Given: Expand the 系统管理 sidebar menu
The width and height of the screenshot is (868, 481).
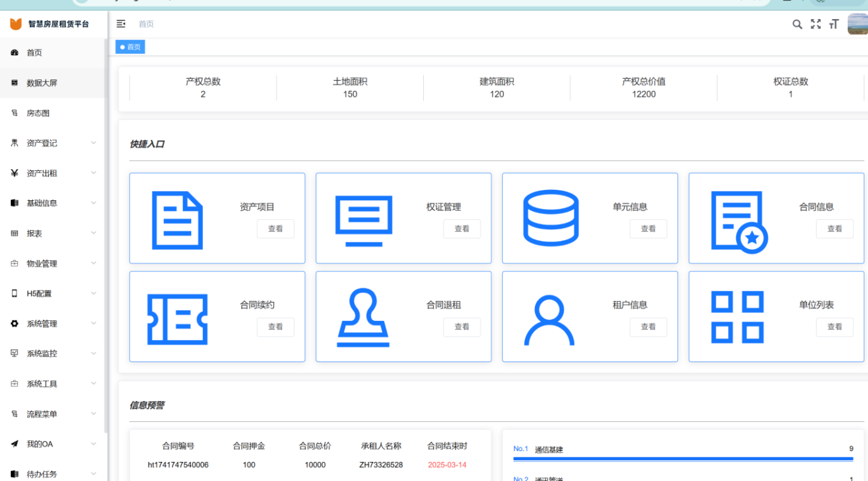Looking at the screenshot, I should [38, 323].
